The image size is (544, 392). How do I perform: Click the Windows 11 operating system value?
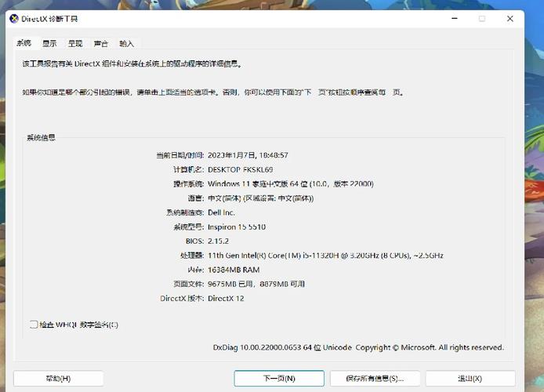[x=290, y=184]
